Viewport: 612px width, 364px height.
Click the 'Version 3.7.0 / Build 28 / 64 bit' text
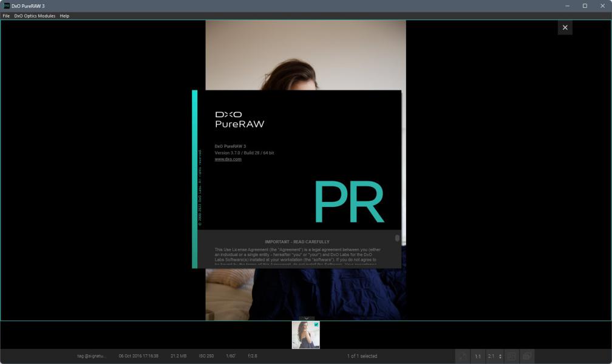pyautogui.click(x=244, y=153)
